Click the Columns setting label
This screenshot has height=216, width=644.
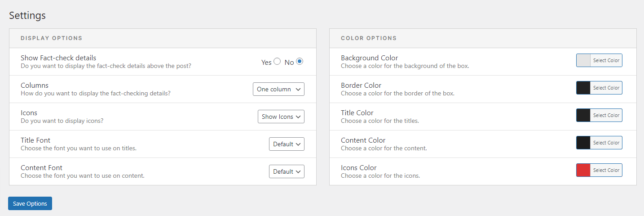35,85
